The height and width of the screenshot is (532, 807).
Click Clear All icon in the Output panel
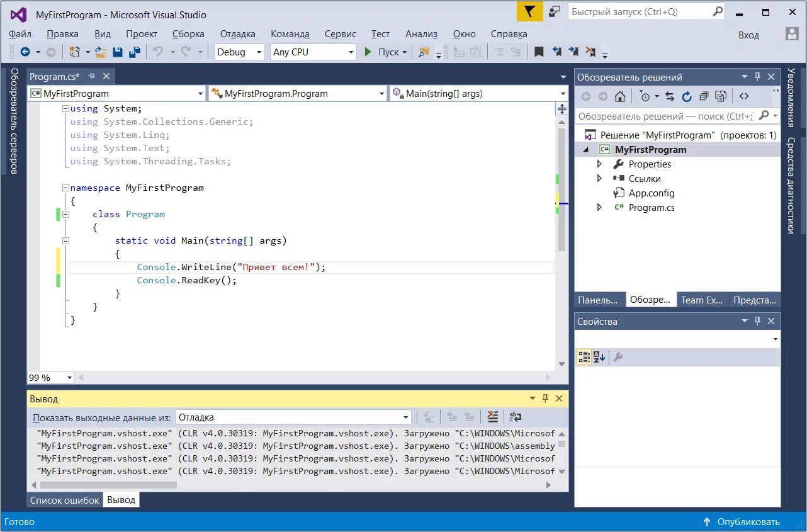pyautogui.click(x=493, y=417)
